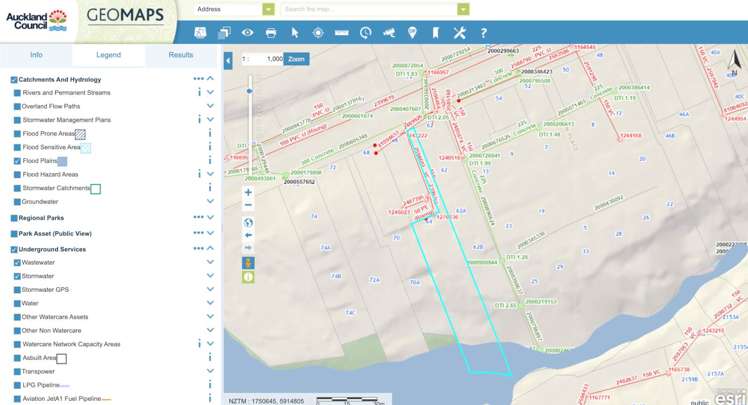
Task: Click the full extent globe icon
Action: click(x=249, y=222)
